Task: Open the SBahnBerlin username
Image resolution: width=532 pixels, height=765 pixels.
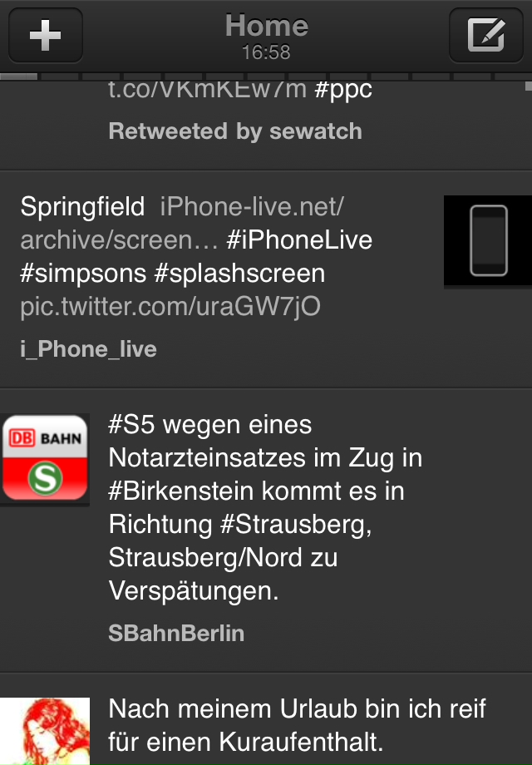Action: pyautogui.click(x=176, y=634)
